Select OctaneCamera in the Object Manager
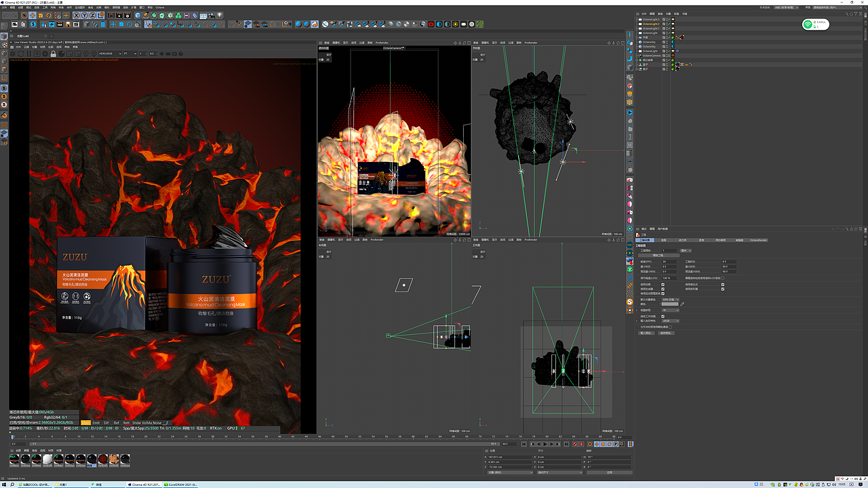This screenshot has height=488, width=868. pos(651,56)
